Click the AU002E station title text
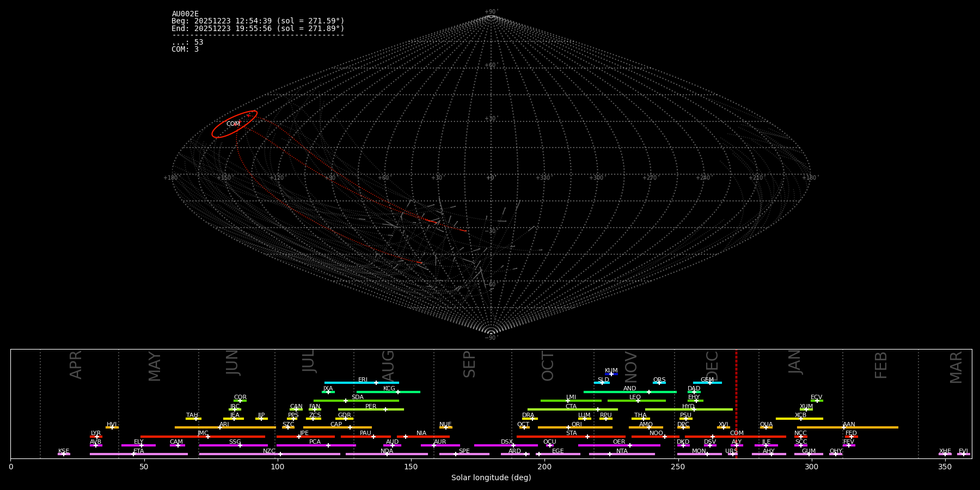The height and width of the screenshot is (490, 980). [x=185, y=14]
